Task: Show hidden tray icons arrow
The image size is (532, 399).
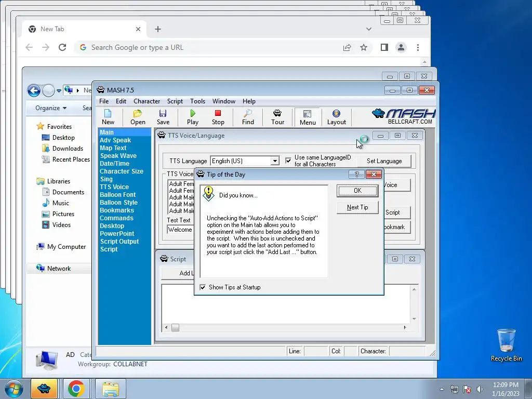Action: 442,389
